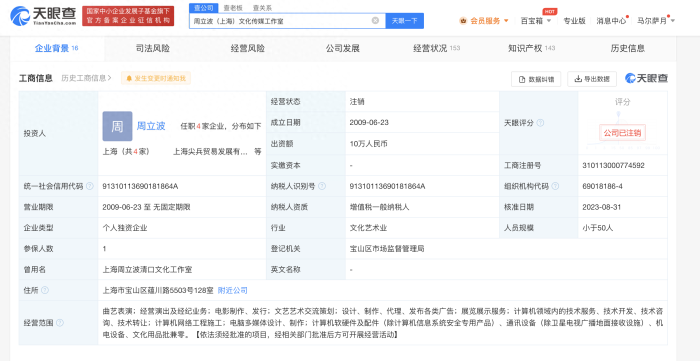Image resolution: width=700 pixels, height=361 pixels.
Task: Click help icon next to 住所
Action: pyautogui.click(x=45, y=290)
